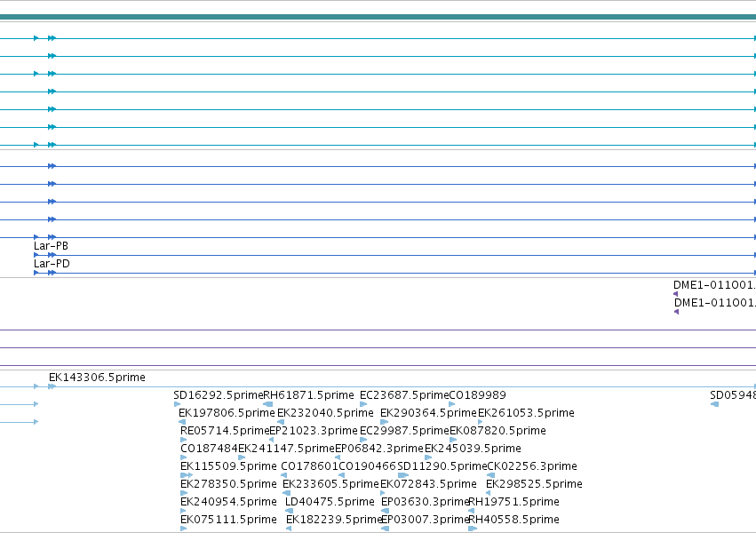756x533 pixels.
Task: Select the Lar-PD transcript label
Action: point(52,264)
